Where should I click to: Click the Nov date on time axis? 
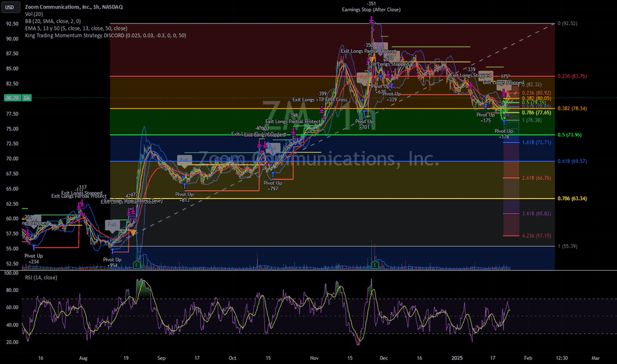coord(314,358)
